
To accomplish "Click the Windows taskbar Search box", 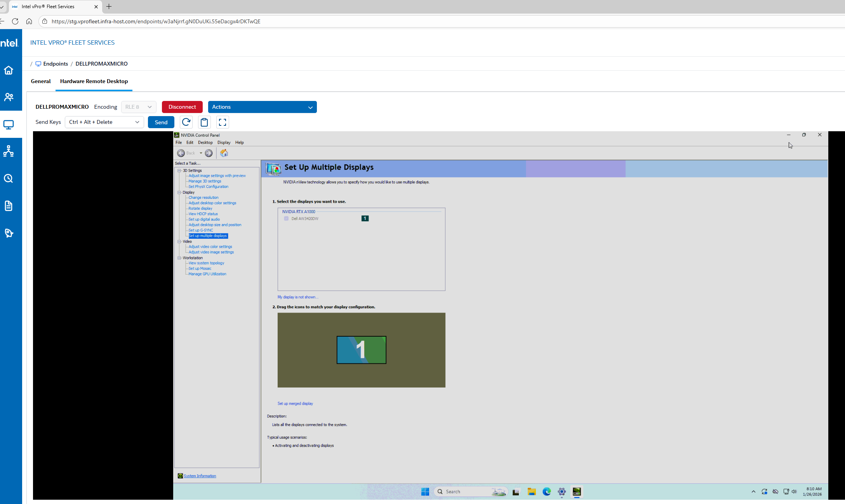I will click(x=471, y=492).
